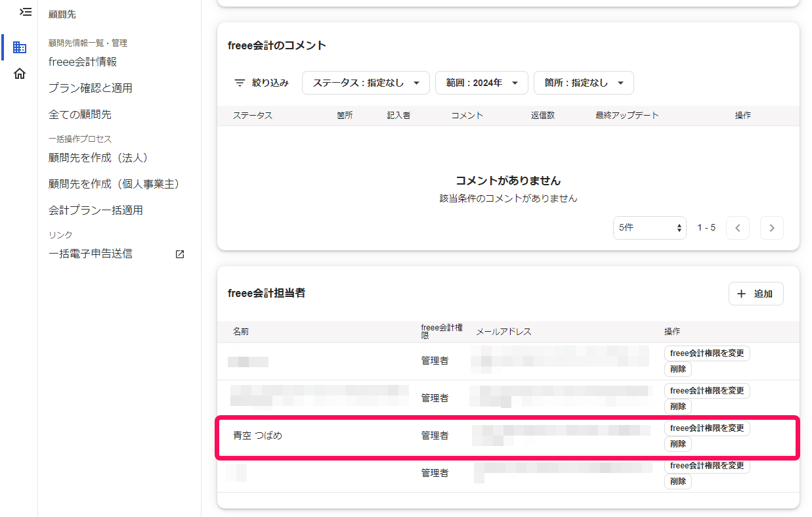Open 顧問先を作成（法人）
812x517 pixels.
[101, 158]
